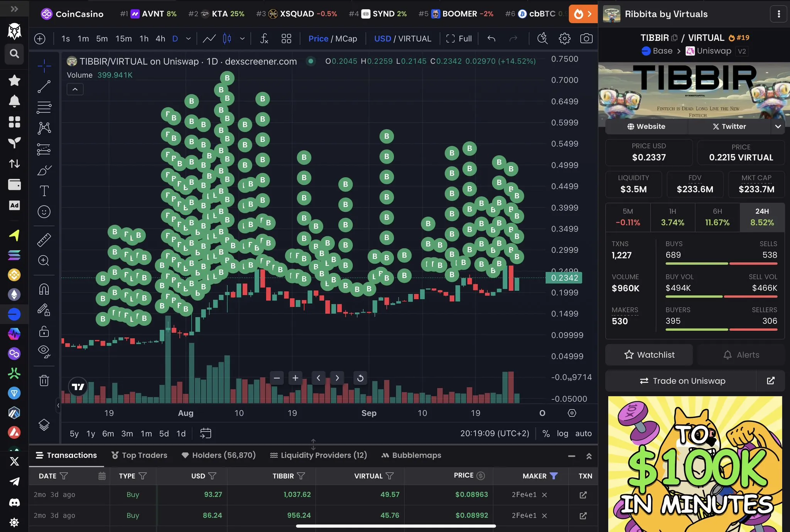Toggle auto scale on the chart

[x=583, y=433]
